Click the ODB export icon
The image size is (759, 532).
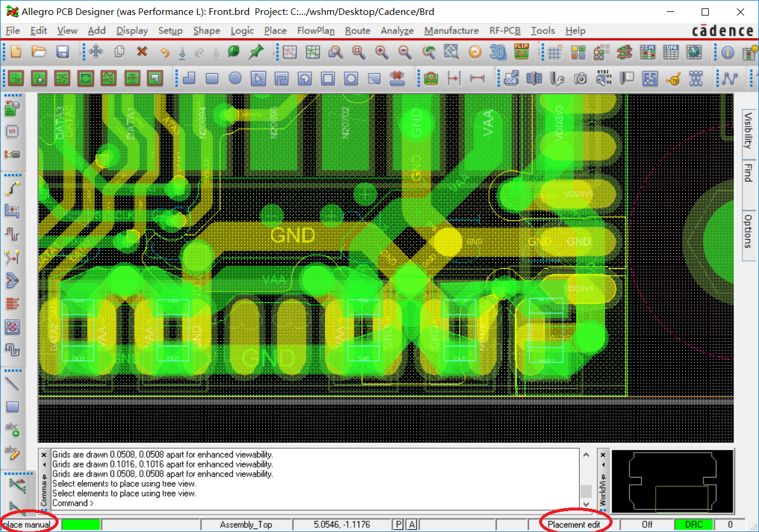[510, 78]
